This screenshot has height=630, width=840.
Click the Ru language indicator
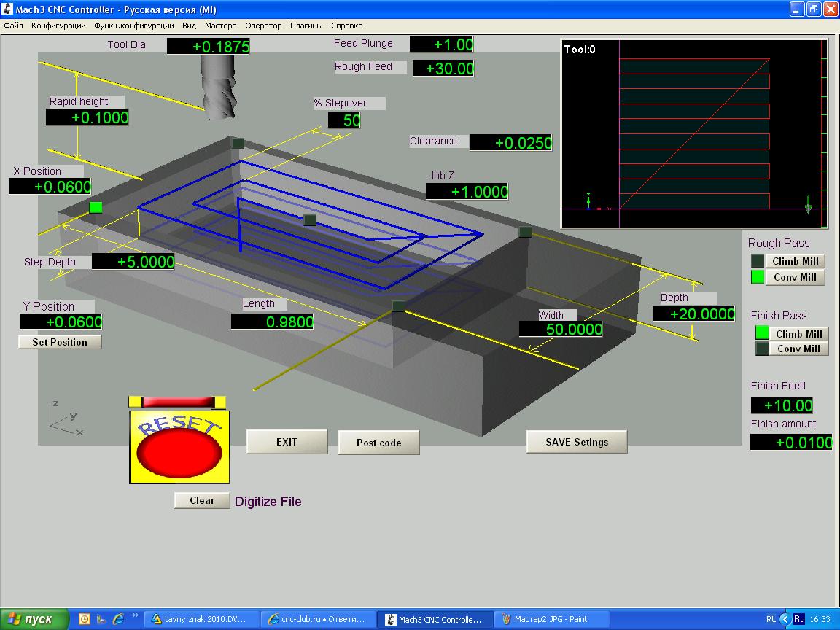(x=798, y=619)
